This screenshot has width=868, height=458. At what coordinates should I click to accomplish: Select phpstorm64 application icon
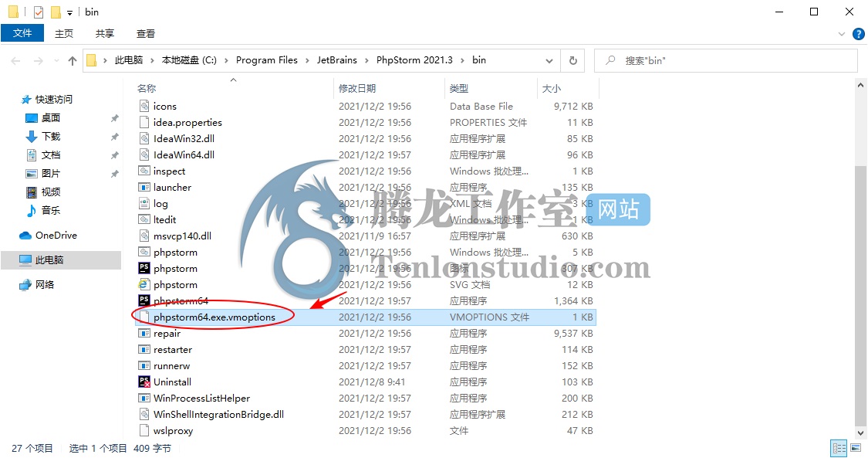pyautogui.click(x=144, y=300)
